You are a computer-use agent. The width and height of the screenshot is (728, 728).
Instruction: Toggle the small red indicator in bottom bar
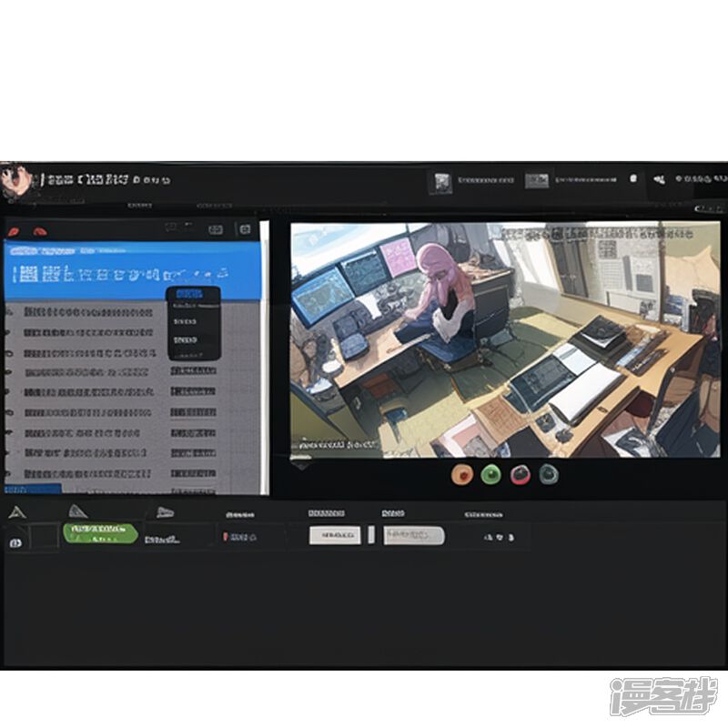[x=224, y=537]
